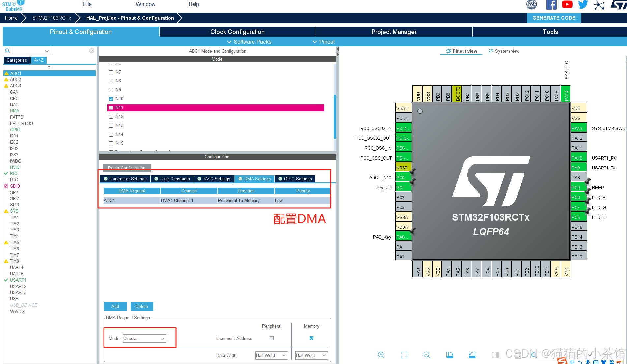Uncheck Memory Increment Address box
This screenshot has width=627, height=364.
[312, 338]
